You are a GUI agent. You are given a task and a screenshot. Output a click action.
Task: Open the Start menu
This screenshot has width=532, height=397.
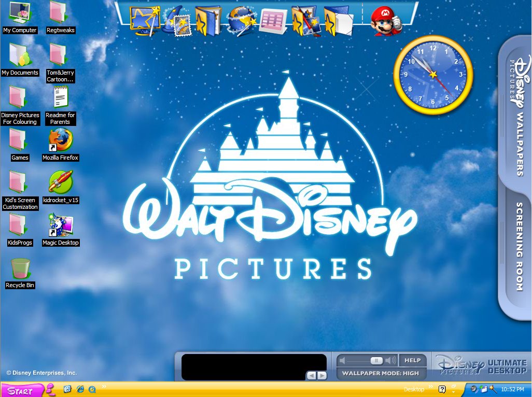click(x=22, y=391)
